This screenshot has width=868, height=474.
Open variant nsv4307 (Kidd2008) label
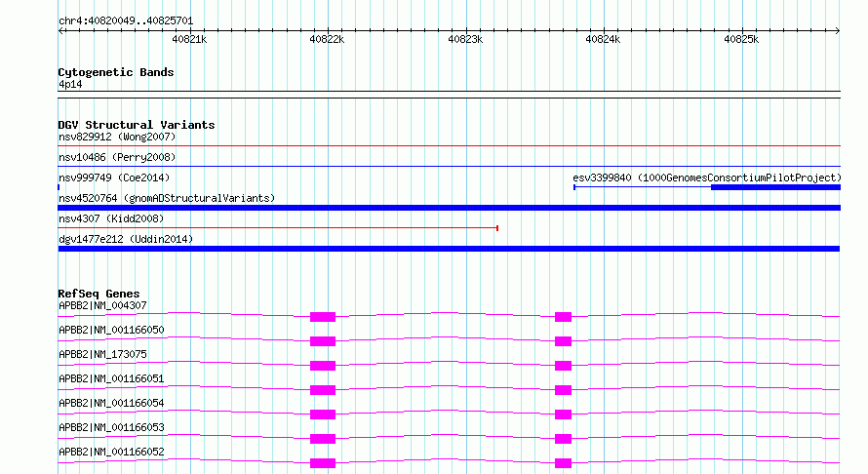(111, 218)
